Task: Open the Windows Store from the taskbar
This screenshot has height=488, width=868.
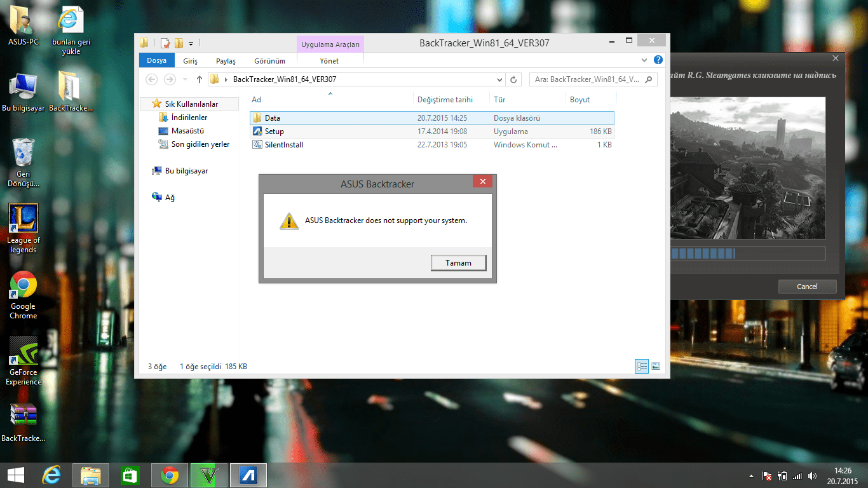Action: coord(130,475)
